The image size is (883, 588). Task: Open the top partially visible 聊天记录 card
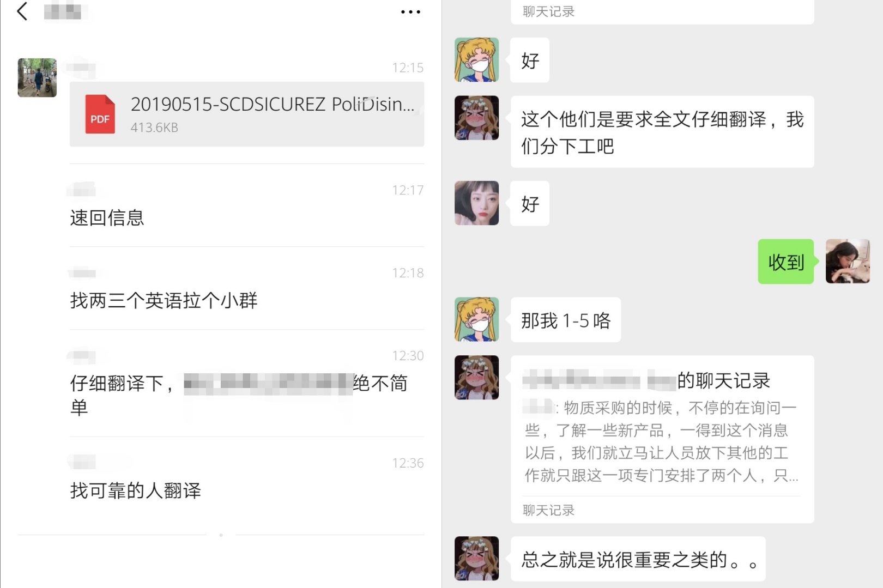point(662,11)
